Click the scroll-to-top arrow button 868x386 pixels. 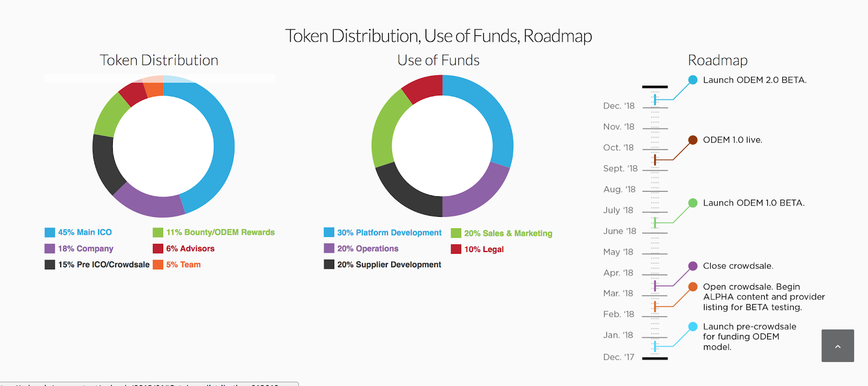(838, 346)
